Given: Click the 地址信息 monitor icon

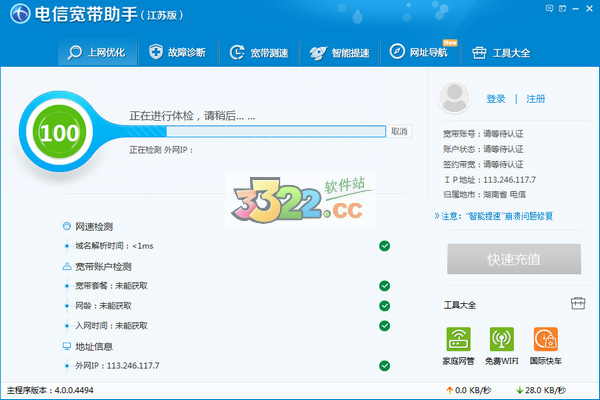Looking at the screenshot, I should [67, 346].
